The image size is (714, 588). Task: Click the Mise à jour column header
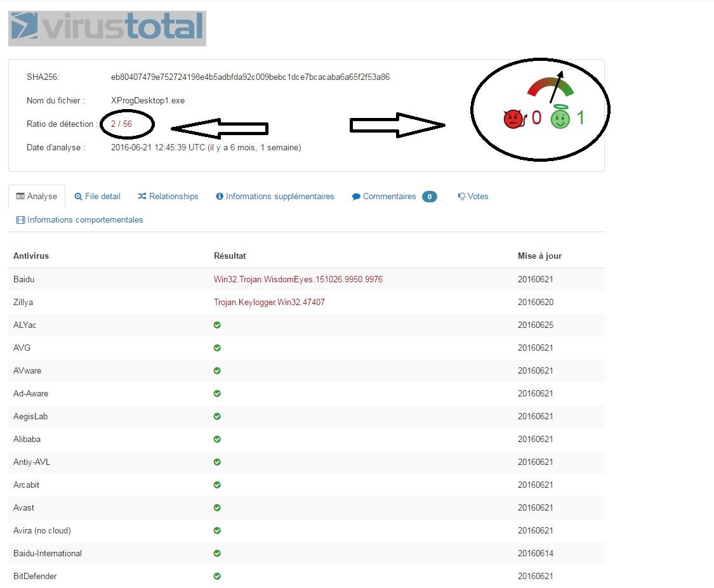click(539, 256)
